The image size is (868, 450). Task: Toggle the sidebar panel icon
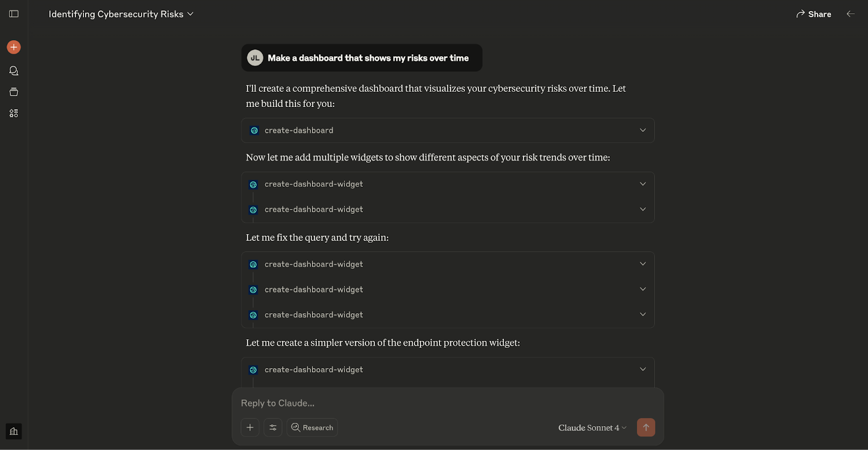click(x=14, y=14)
